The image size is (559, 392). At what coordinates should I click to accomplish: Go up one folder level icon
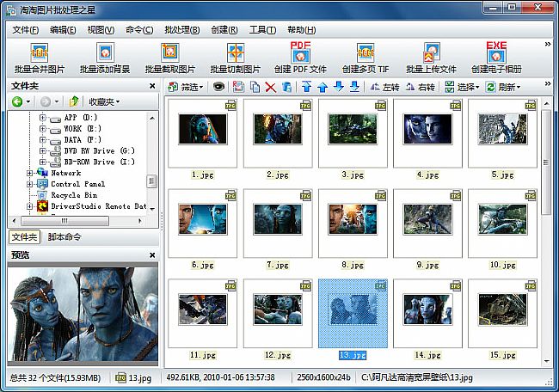tap(74, 101)
